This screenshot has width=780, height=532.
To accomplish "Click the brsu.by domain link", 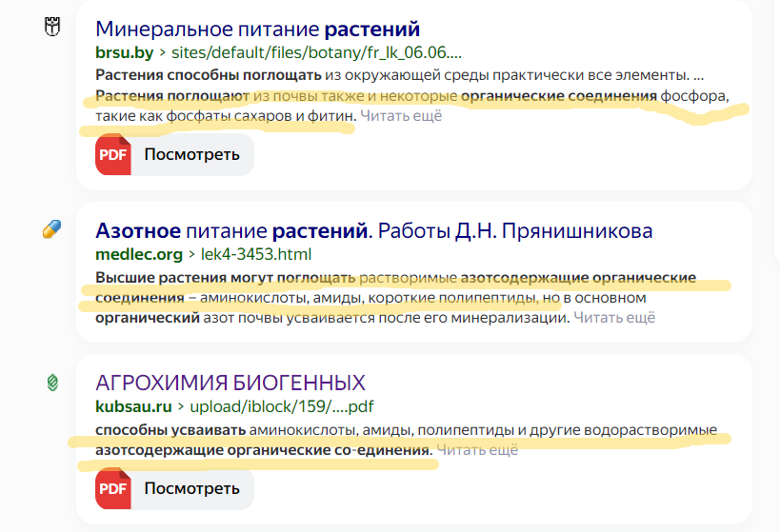I will (125, 52).
